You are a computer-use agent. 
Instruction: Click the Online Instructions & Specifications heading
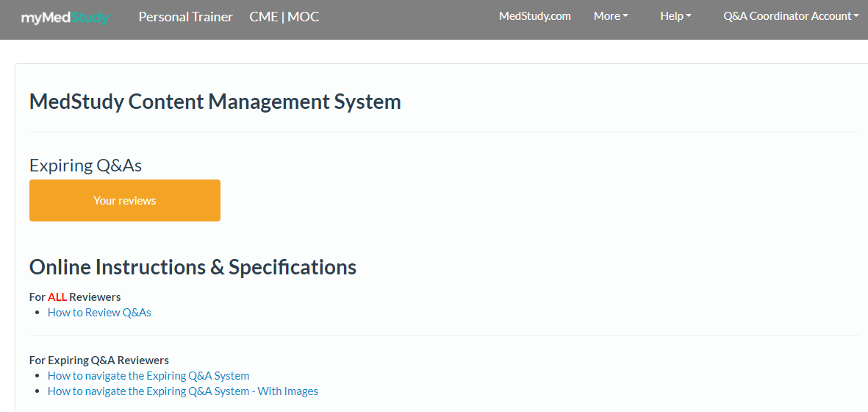(193, 267)
